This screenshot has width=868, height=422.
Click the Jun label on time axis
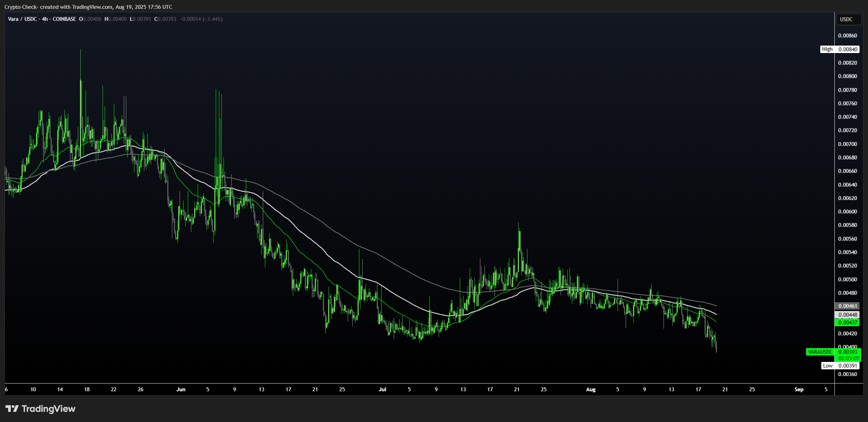pos(181,389)
